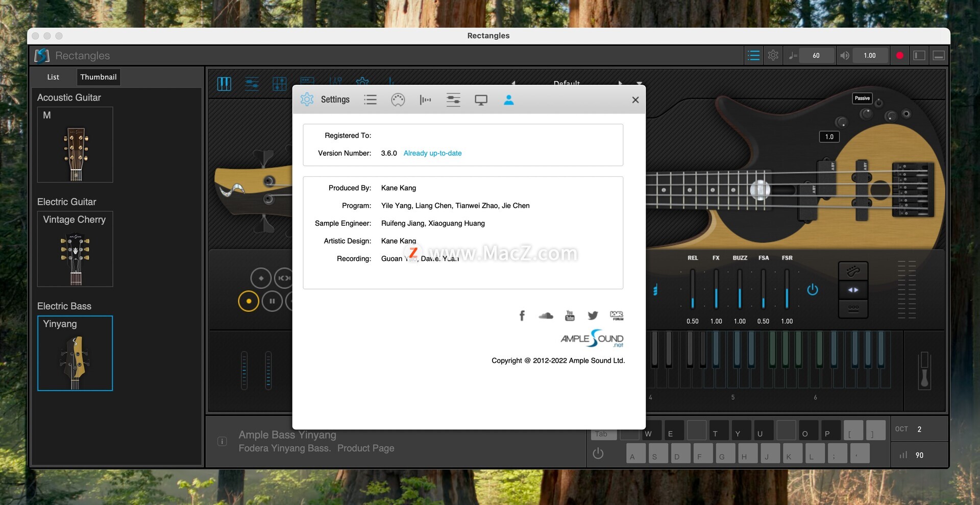Toggle the left sidebar panel visibility
Viewport: 980px width, 505px height.
click(x=919, y=56)
